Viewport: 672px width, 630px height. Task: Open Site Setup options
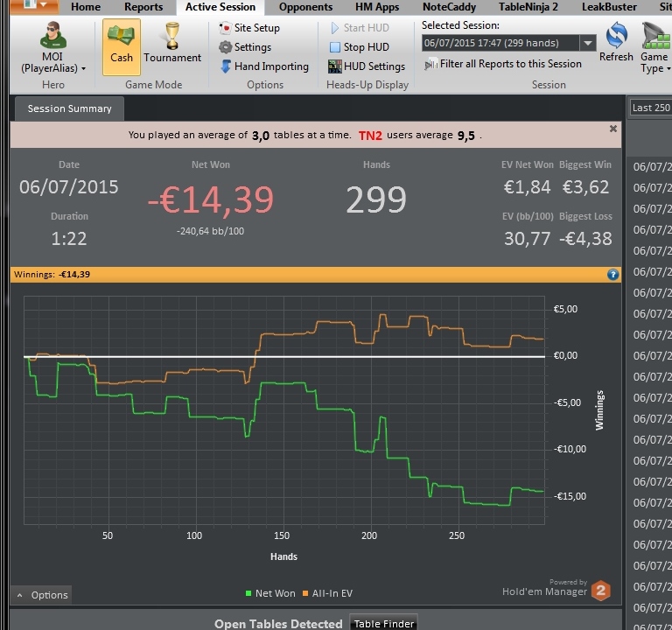pos(249,28)
